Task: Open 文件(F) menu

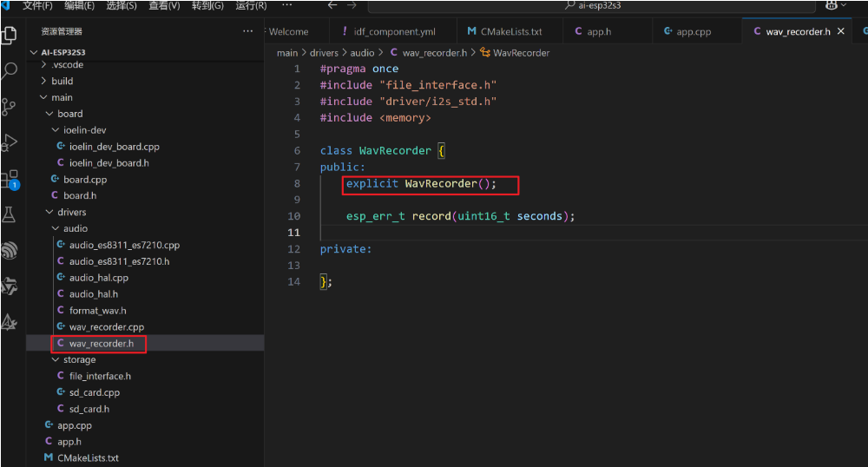Action: pos(37,5)
